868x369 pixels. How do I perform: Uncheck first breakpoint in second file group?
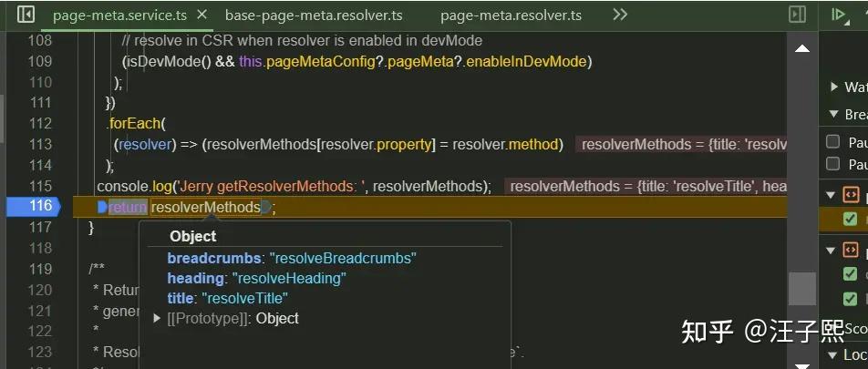pos(850,274)
